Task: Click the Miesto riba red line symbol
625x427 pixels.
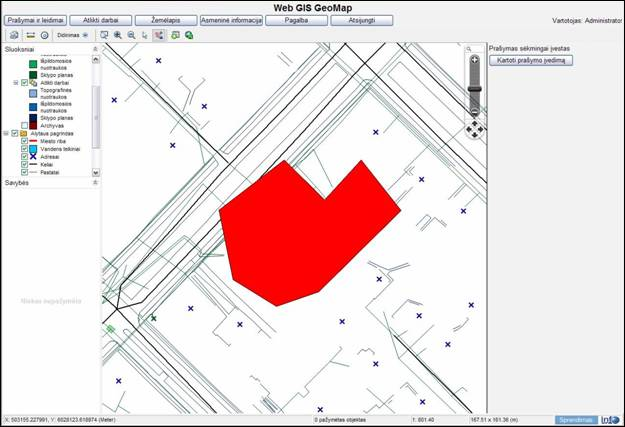Action: (33, 141)
